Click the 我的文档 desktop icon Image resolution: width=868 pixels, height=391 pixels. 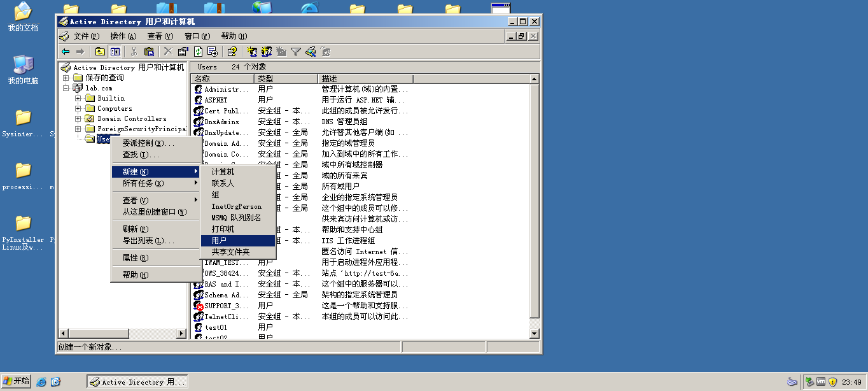click(23, 17)
